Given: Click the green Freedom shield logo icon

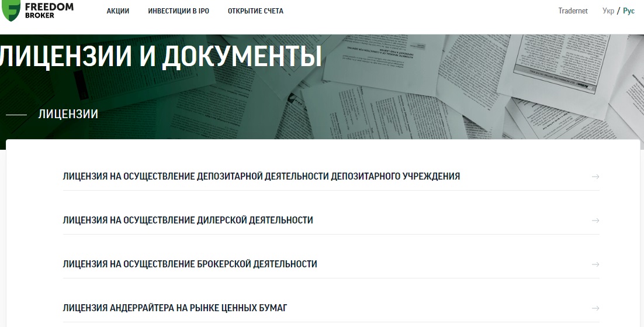Looking at the screenshot, I should point(11,11).
